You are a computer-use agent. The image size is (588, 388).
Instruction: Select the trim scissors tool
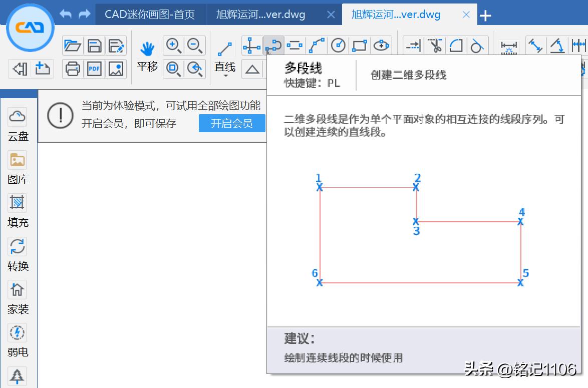coord(434,45)
